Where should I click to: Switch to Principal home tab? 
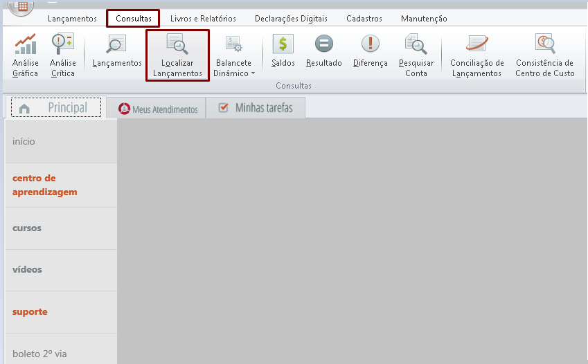click(56, 107)
